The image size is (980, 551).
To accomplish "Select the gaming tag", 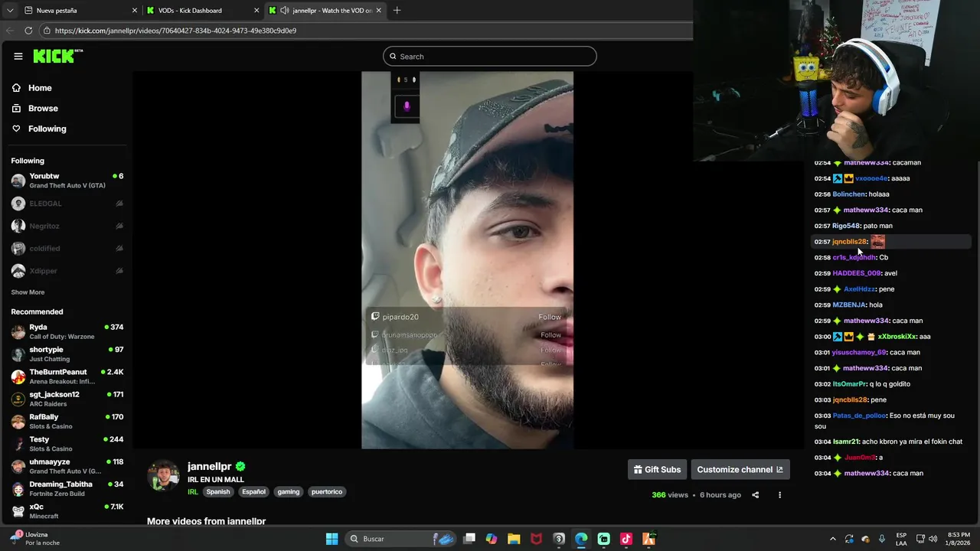I will [288, 491].
